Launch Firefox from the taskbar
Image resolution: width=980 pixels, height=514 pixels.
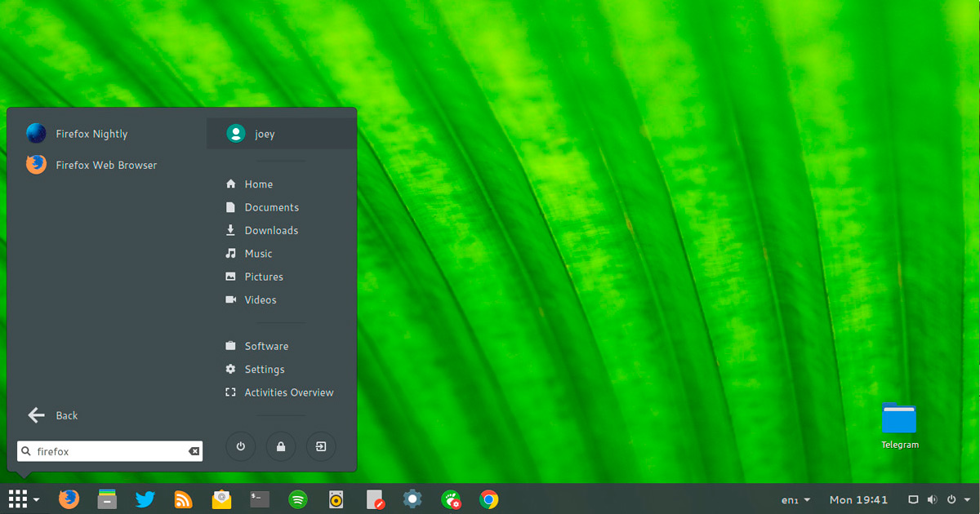point(69,498)
